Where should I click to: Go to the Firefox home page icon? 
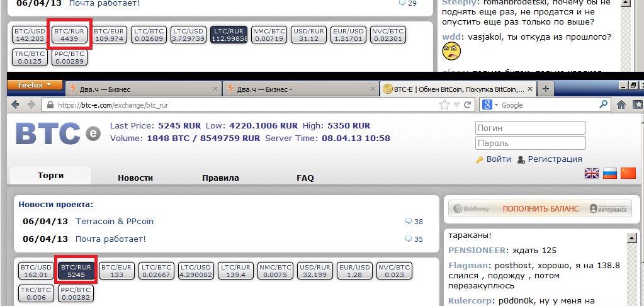[621, 105]
